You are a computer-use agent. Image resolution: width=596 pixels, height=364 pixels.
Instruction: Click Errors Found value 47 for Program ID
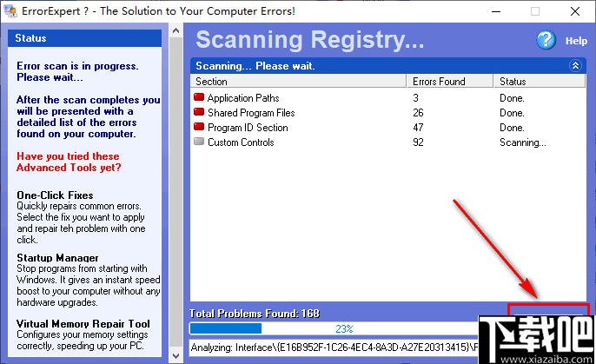418,128
